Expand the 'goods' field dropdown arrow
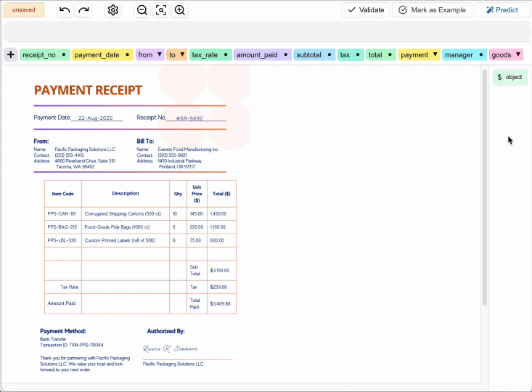Screen dimensions: 532x392 (x=517, y=54)
